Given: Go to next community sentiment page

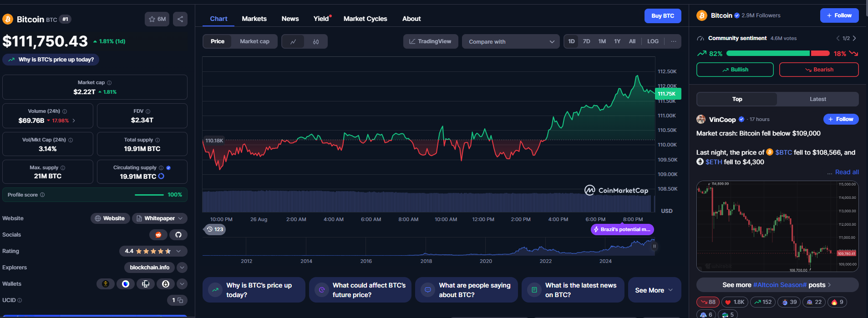Looking at the screenshot, I should pyautogui.click(x=854, y=38).
